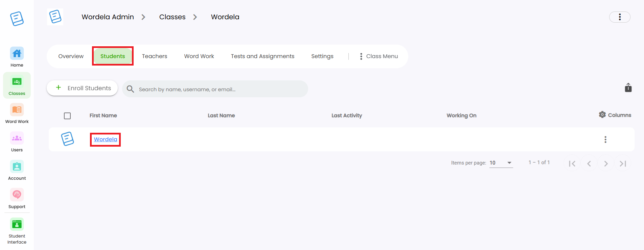Click the Working On column header
The height and width of the screenshot is (250, 644).
pyautogui.click(x=461, y=116)
